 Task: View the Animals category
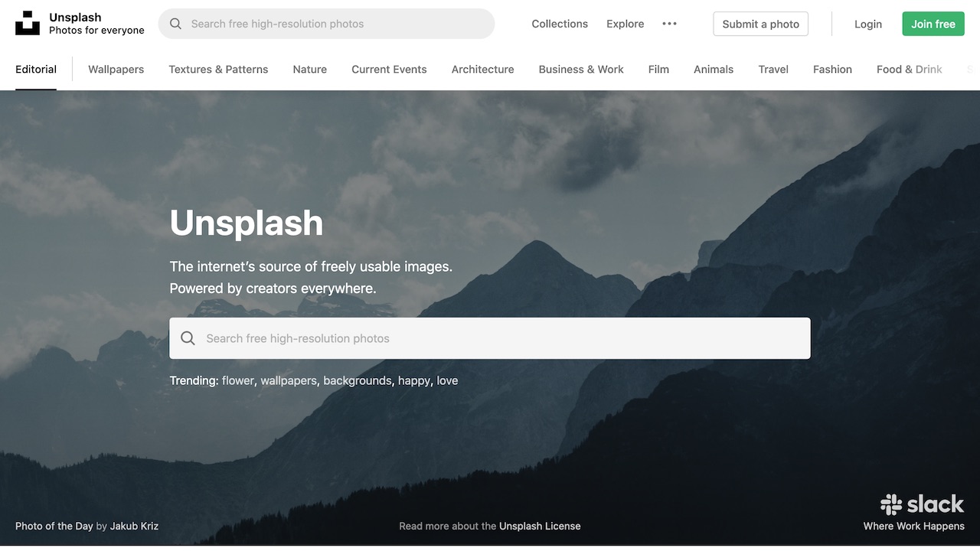(x=714, y=69)
